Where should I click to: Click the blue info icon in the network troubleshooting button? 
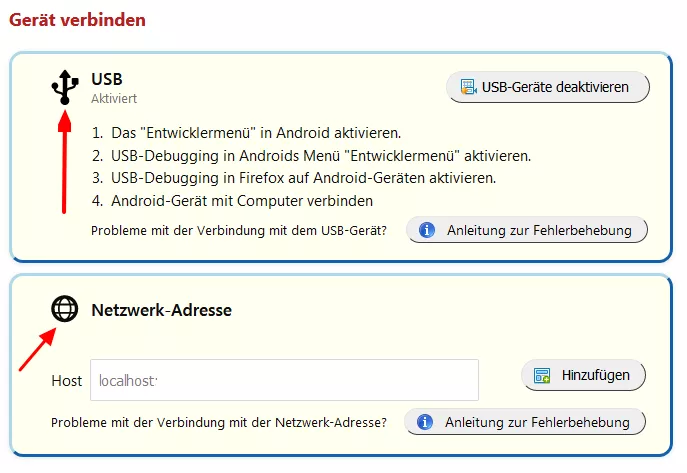point(425,422)
